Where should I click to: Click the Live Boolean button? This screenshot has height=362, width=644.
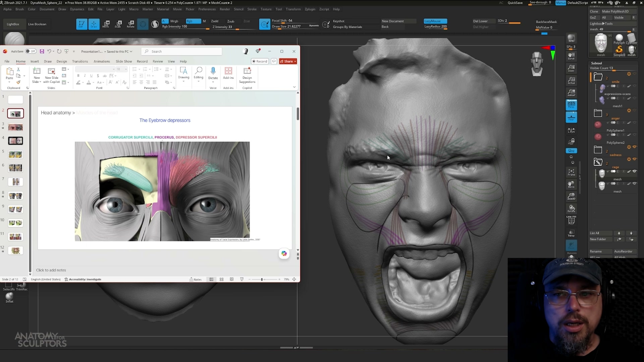tap(37, 24)
